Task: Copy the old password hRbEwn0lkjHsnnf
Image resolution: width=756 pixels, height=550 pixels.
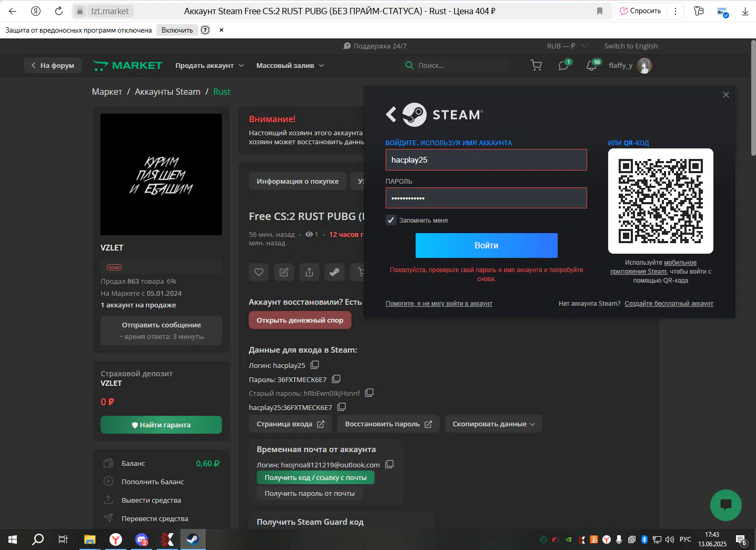Action: (369, 393)
